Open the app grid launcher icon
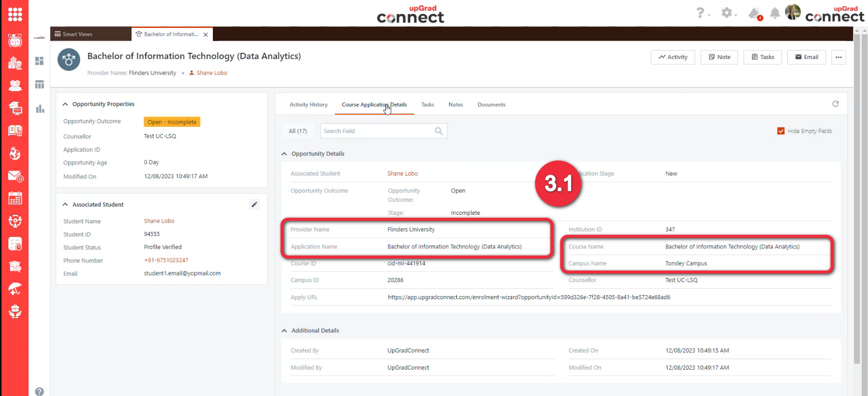Viewport: 868px width, 396px height. point(15,14)
